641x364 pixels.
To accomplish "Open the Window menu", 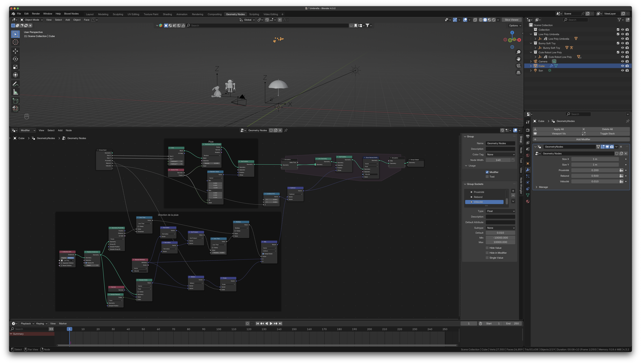I will (x=48, y=14).
